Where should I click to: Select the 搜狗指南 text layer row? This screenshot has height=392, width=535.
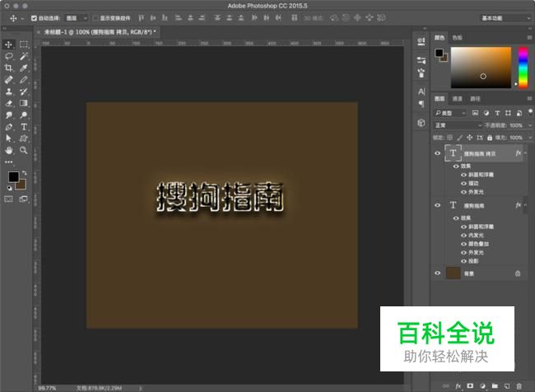tap(479, 206)
